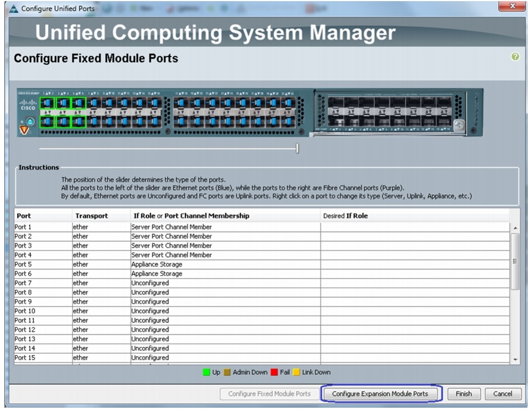Screen dimensions: 531x420
Task: Select the Port 5 Appliance Storage row
Action: tap(168, 264)
